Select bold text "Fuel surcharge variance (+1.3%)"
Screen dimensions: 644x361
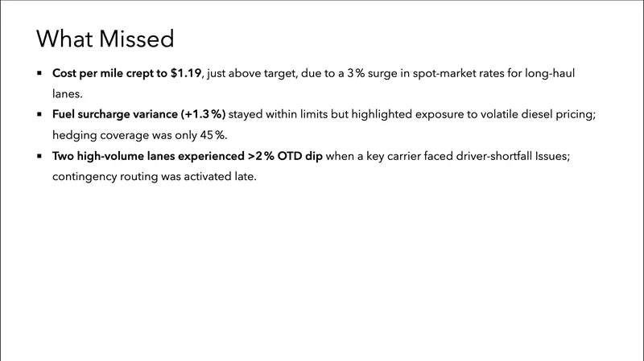click(x=138, y=114)
